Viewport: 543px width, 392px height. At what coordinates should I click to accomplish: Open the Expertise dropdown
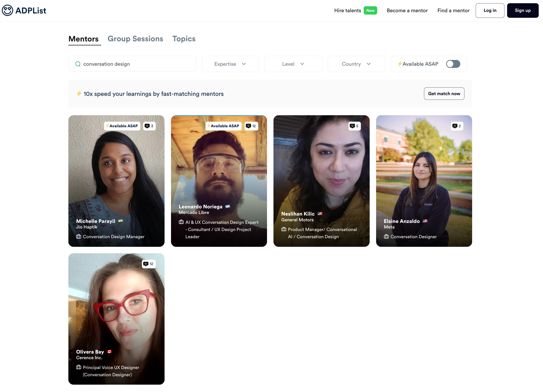(230, 64)
